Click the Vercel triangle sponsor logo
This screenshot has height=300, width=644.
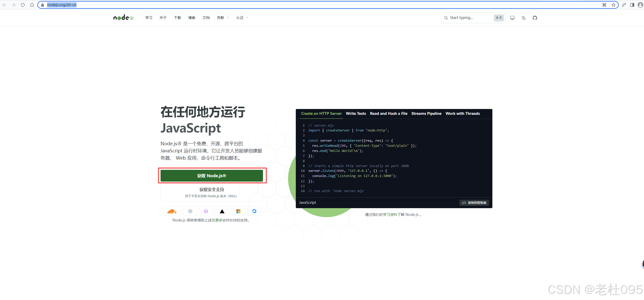222,211
